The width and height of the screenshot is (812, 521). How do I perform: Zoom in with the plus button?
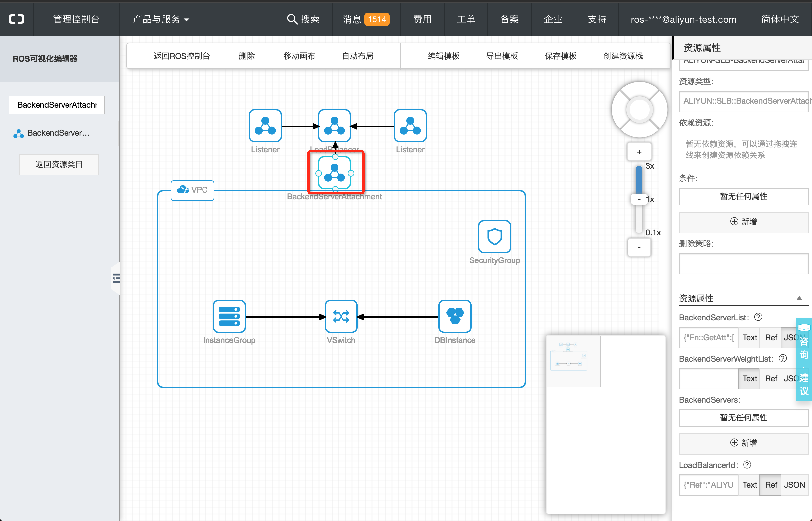(639, 152)
